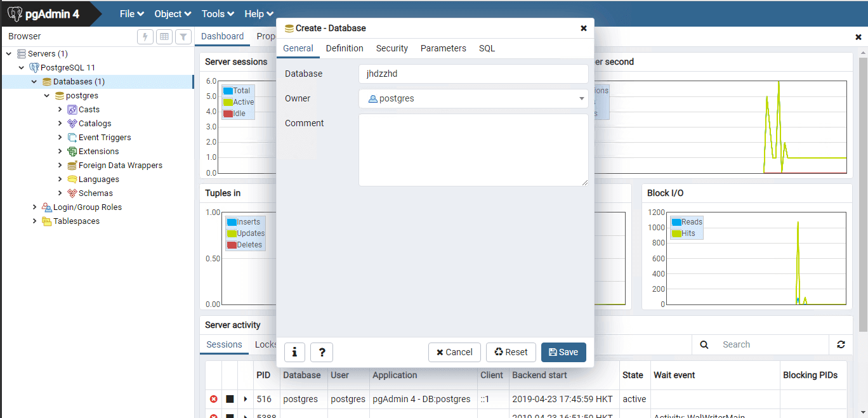The height and width of the screenshot is (418, 868).
Task: Refresh server activity with the refresh icon
Action: click(841, 344)
